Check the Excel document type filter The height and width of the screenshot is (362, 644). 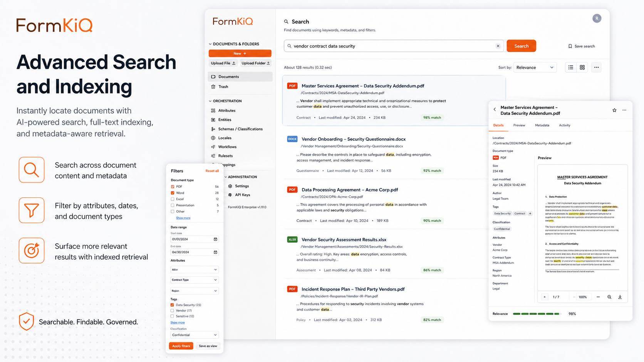173,199
